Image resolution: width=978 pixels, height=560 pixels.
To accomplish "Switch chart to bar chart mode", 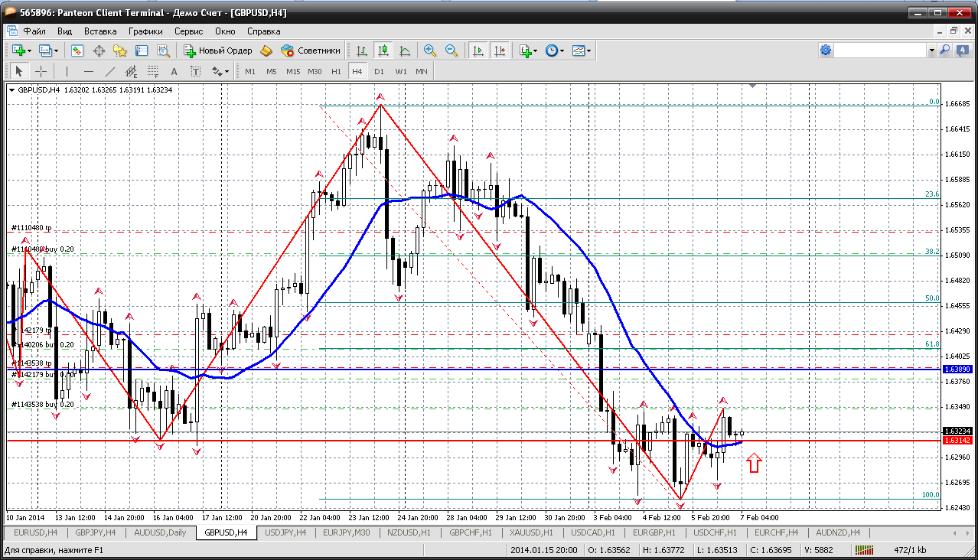I will coord(361,50).
